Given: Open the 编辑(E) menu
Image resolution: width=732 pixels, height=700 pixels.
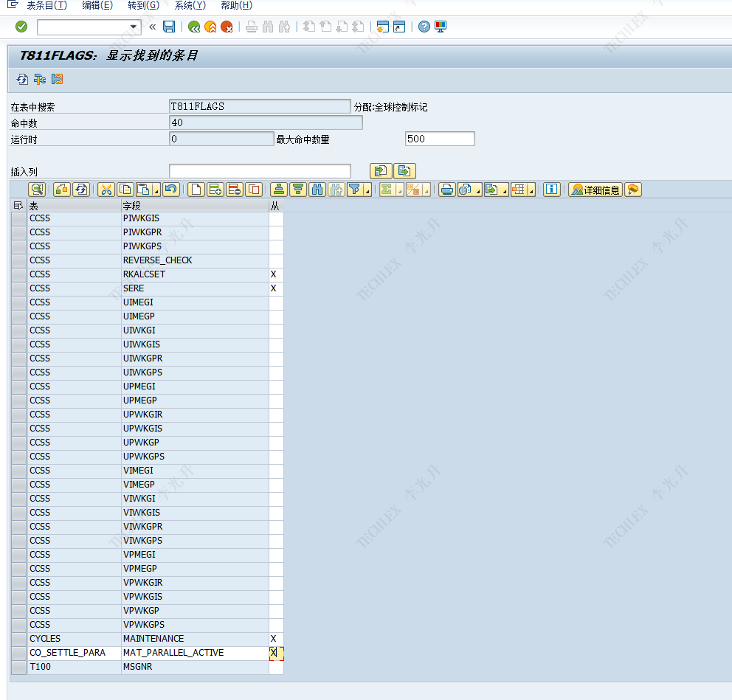Looking at the screenshot, I should point(97,5).
